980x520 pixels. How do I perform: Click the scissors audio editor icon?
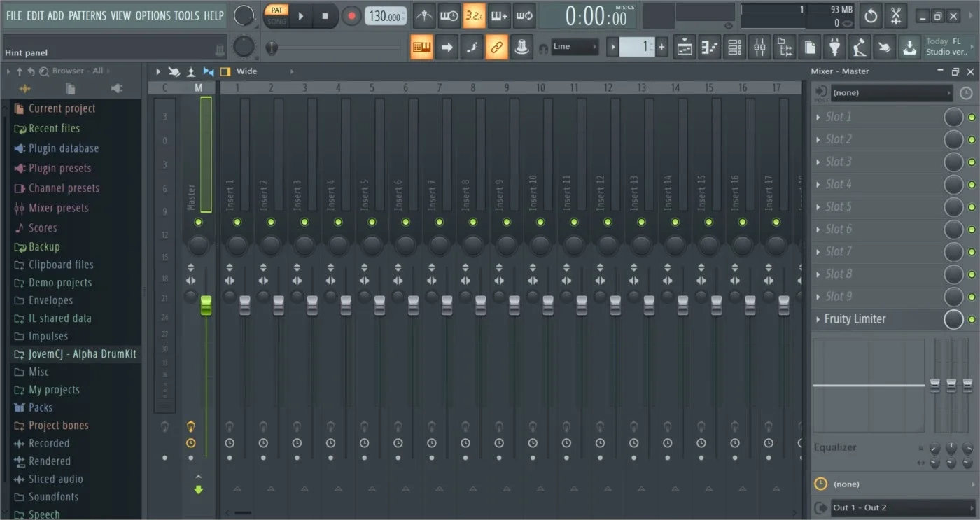click(896, 15)
